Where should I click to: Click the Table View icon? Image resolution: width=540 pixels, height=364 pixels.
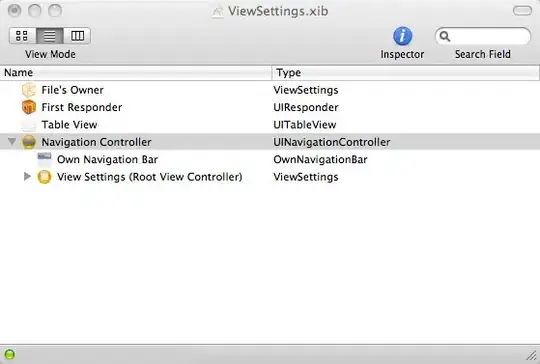(29, 125)
